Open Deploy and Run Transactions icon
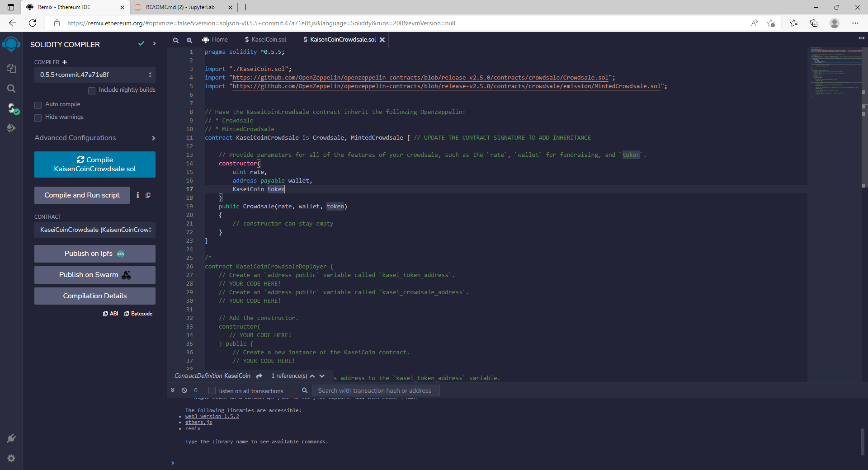The width and height of the screenshot is (868, 470). tap(11, 128)
